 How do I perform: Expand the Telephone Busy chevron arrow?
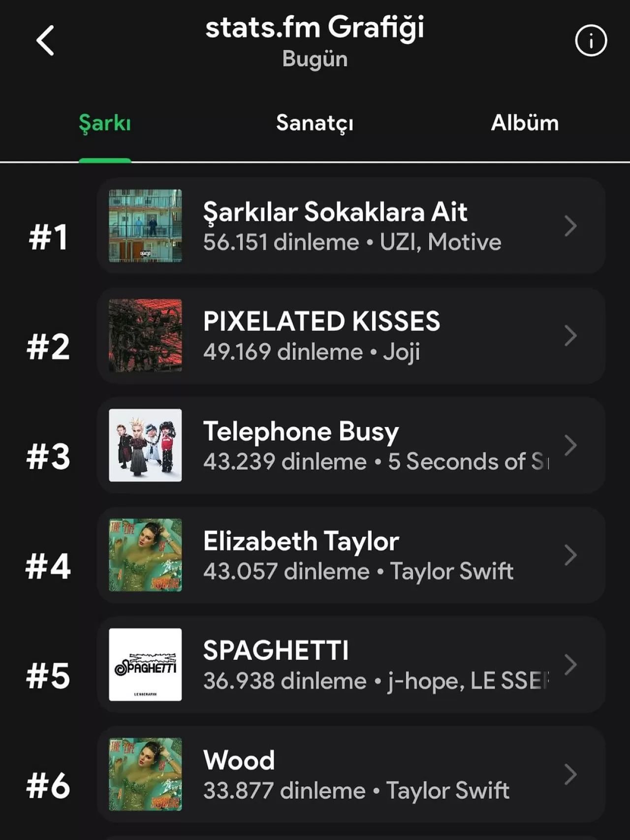570,445
